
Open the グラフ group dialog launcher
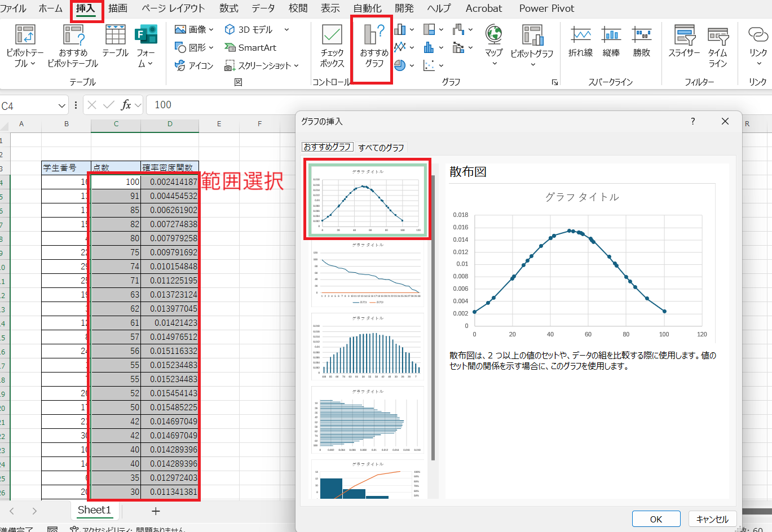click(x=554, y=82)
